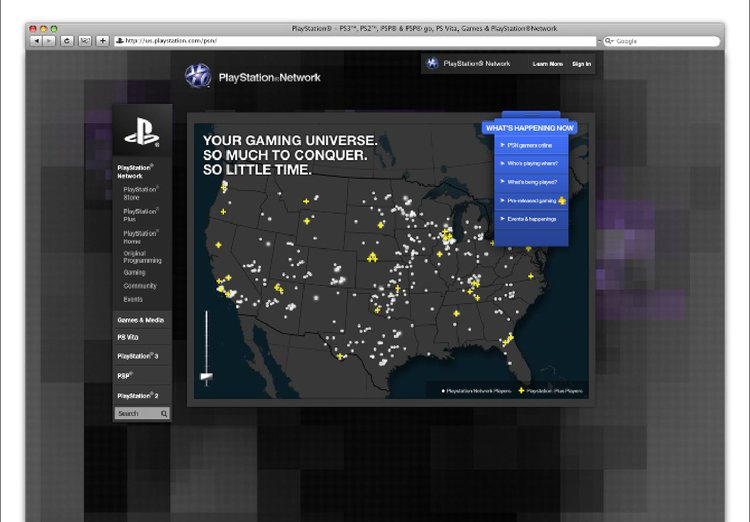750x522 pixels.
Task: Click the PlayStation Network label in the top bar
Action: [477, 63]
